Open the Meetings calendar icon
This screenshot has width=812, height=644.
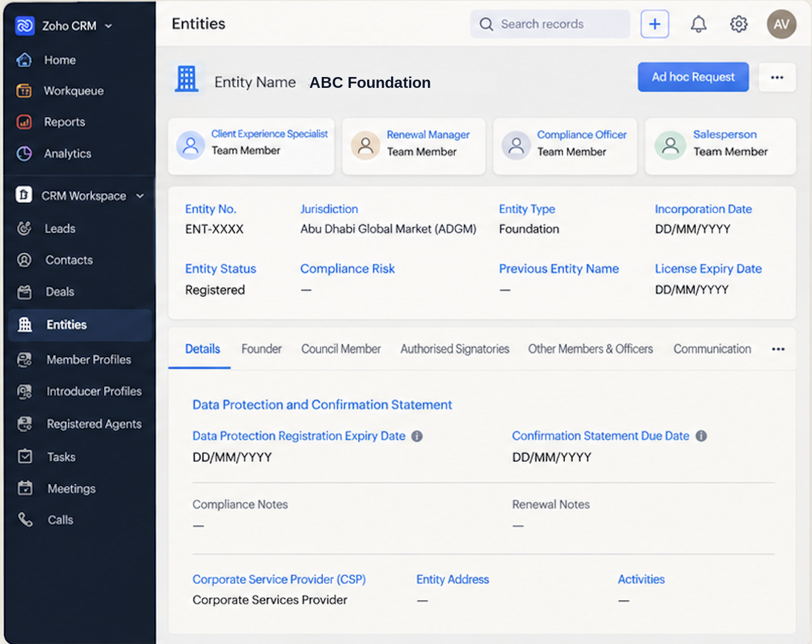click(25, 488)
